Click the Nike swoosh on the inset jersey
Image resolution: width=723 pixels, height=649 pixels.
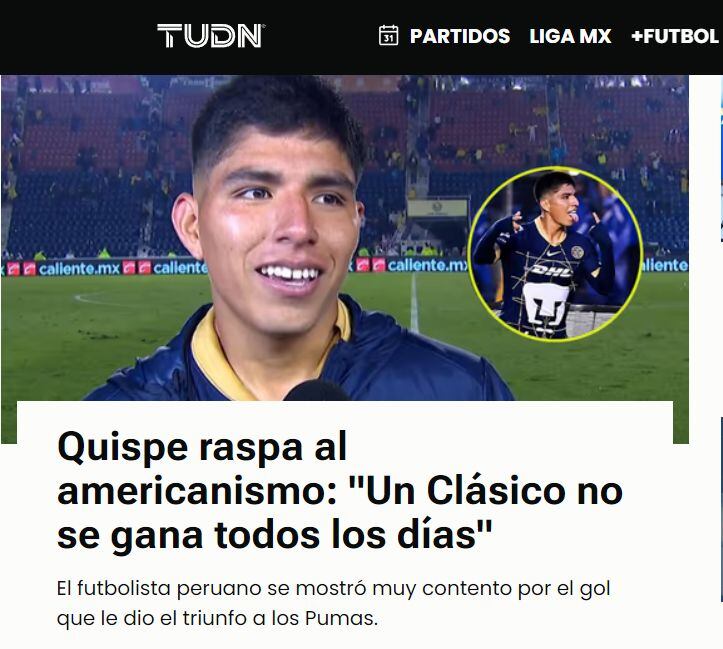tap(553, 253)
